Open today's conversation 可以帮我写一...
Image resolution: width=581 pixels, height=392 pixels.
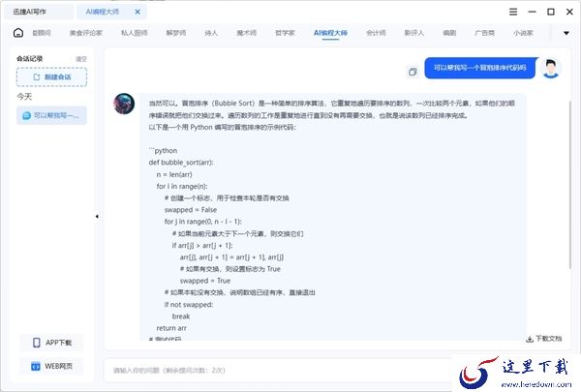click(x=51, y=115)
